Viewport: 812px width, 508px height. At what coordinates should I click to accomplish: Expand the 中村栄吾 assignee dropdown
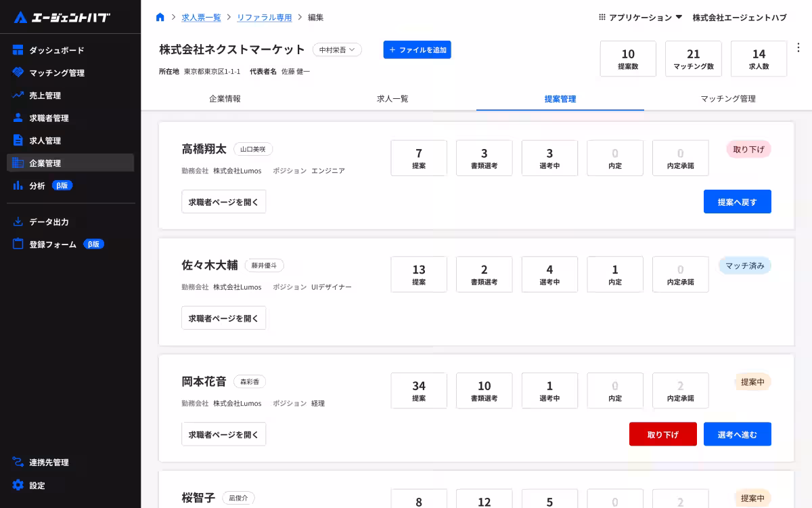click(x=336, y=49)
